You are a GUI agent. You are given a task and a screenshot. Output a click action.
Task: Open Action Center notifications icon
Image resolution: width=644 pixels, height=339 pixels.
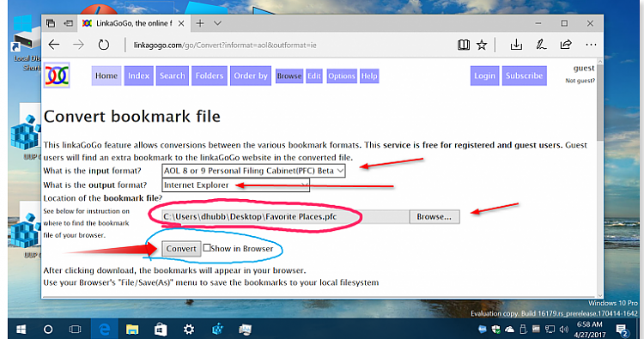click(x=623, y=330)
